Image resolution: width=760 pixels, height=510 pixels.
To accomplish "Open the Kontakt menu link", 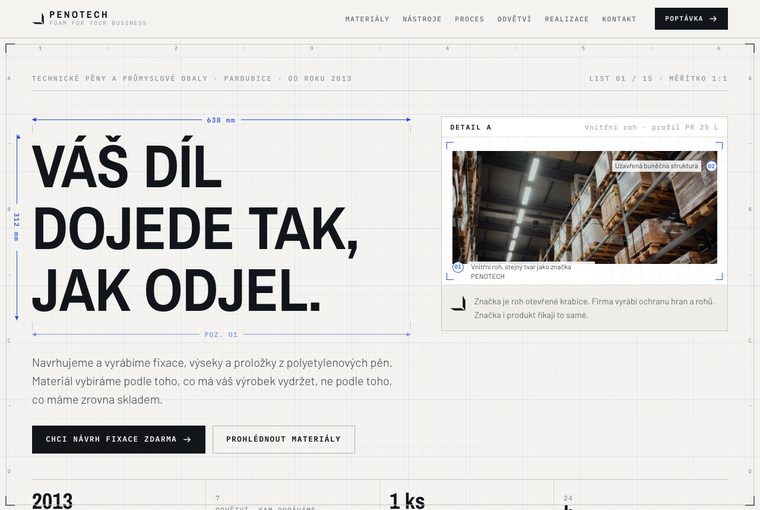I will (619, 19).
